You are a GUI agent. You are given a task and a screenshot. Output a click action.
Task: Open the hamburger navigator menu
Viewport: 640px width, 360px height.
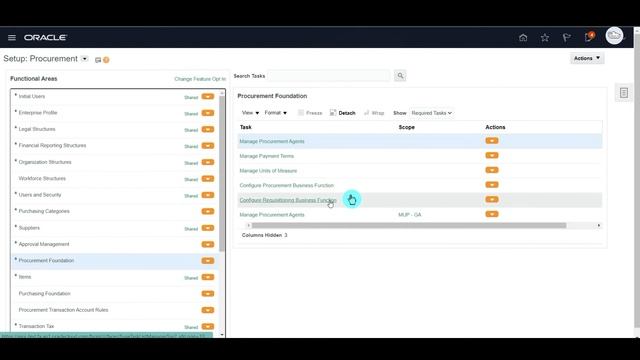12,38
